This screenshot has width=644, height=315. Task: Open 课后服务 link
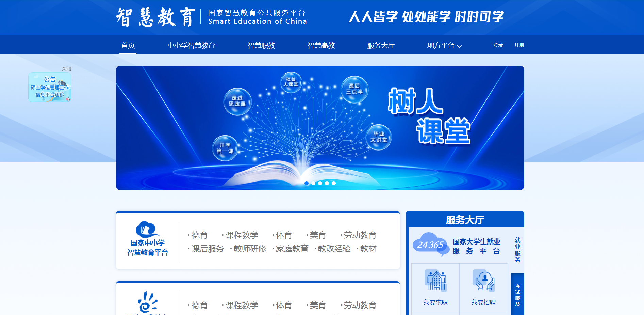208,249
